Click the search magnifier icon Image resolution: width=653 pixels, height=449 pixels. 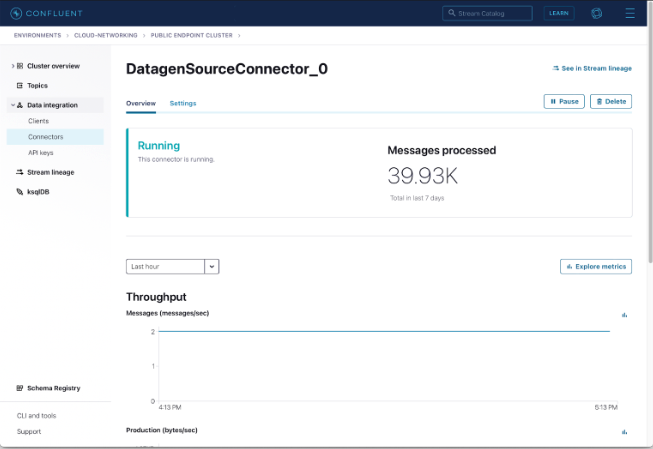pyautogui.click(x=451, y=13)
